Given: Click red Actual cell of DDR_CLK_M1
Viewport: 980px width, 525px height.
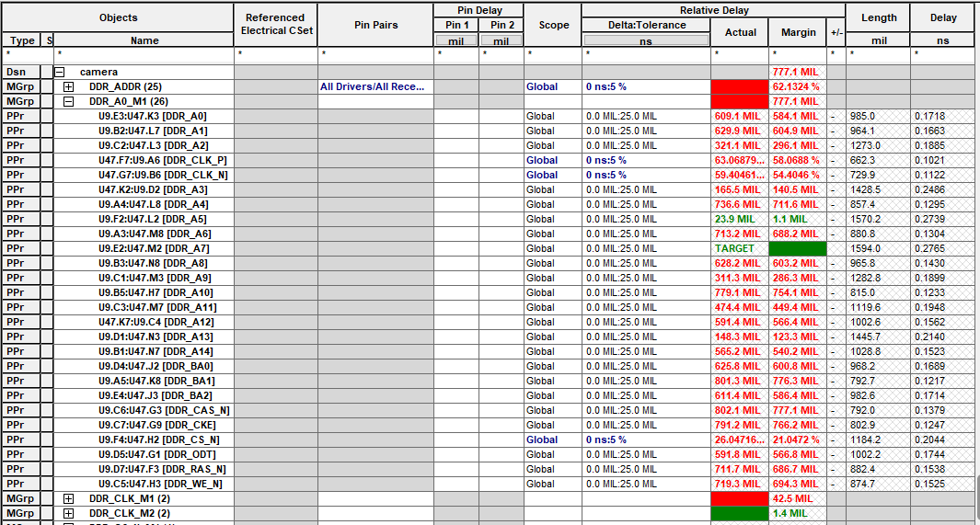Looking at the screenshot, I should [740, 498].
